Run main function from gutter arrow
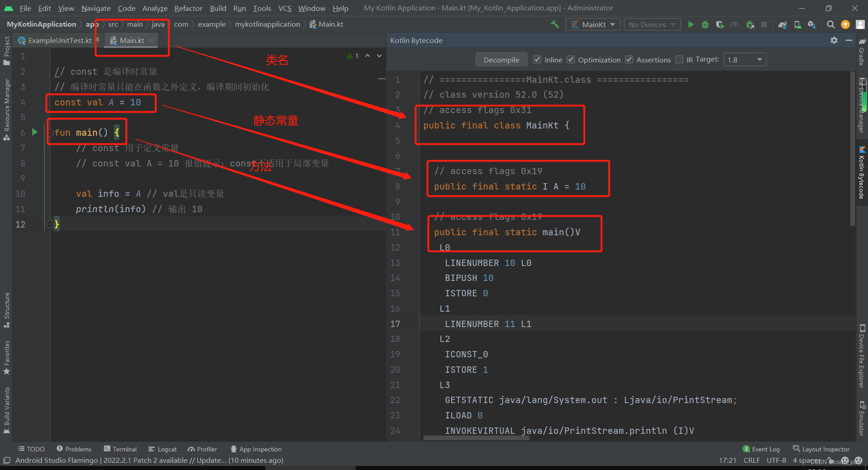The image size is (868, 470). (x=35, y=132)
